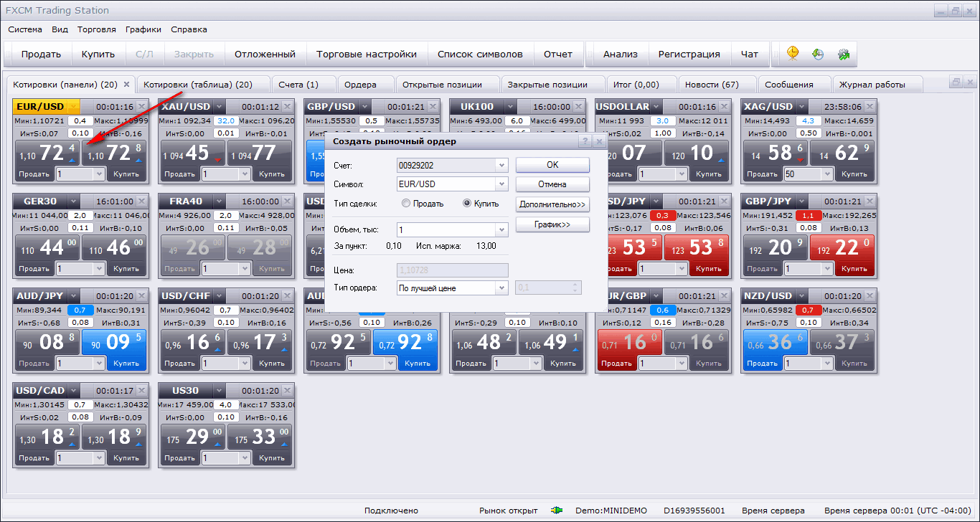Close the Котировки (панели) tab with its x

[x=127, y=84]
